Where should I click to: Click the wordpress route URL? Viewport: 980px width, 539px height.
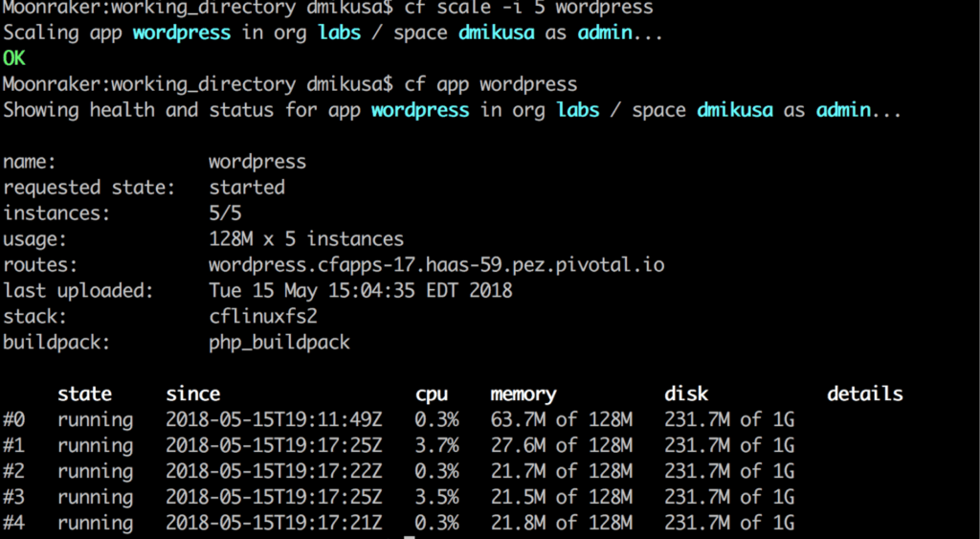[x=436, y=264]
